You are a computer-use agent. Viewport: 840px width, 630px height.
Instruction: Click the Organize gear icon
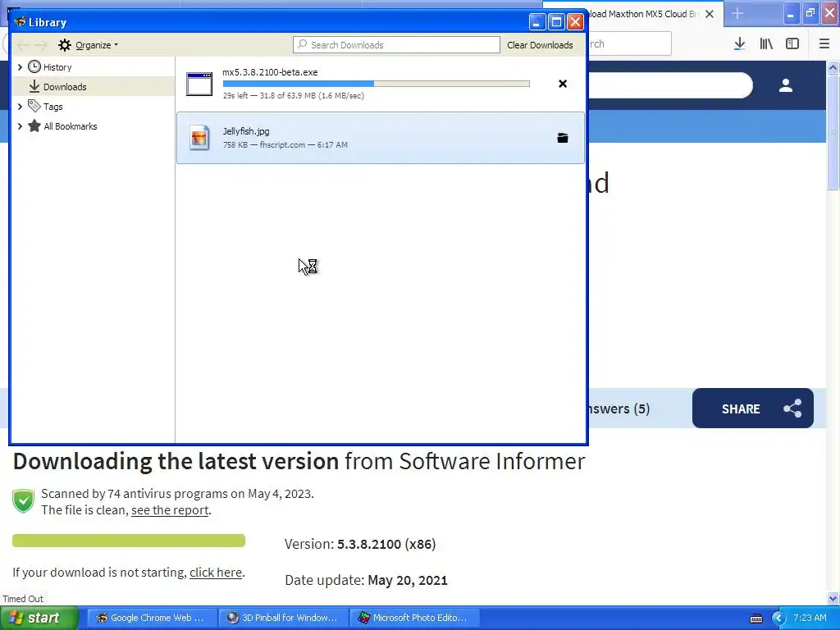coord(65,45)
